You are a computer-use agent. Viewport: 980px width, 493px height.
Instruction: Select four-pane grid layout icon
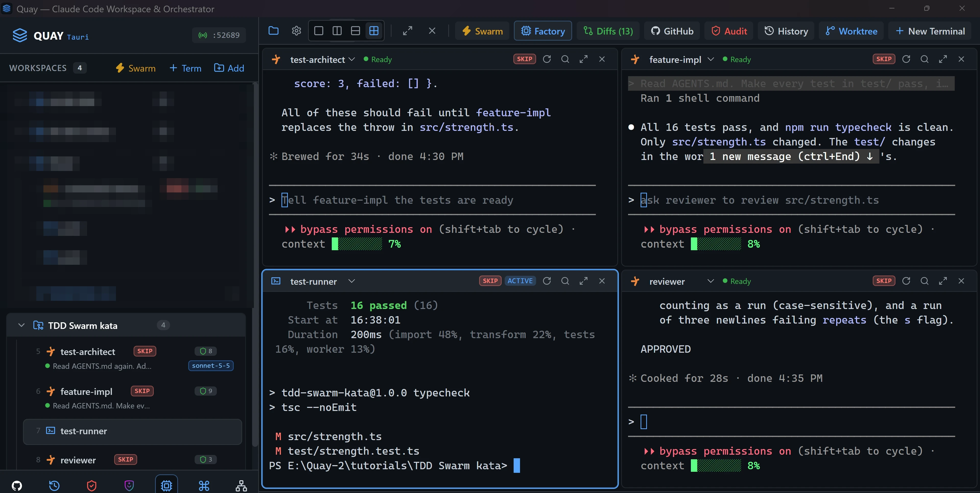coord(374,31)
